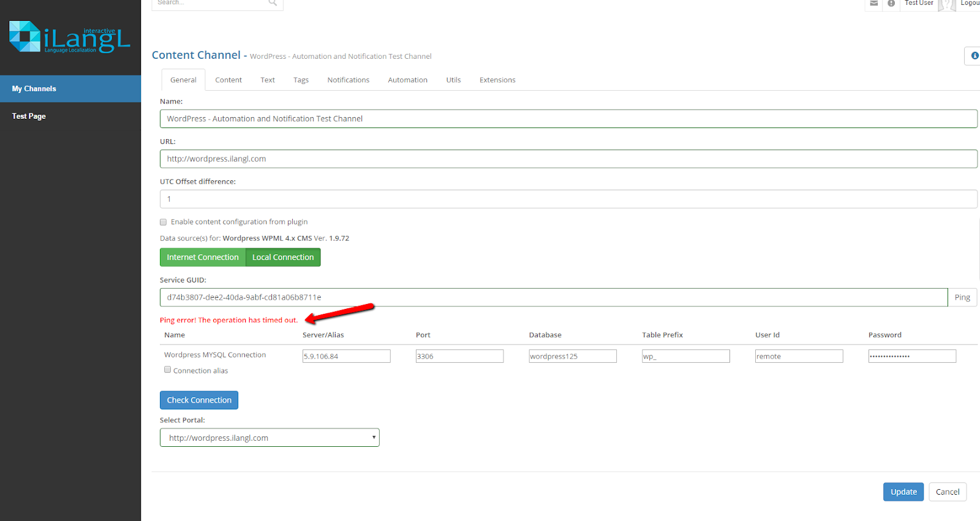Edit the Database field wordpress125
The width and height of the screenshot is (980, 521).
[x=573, y=356]
